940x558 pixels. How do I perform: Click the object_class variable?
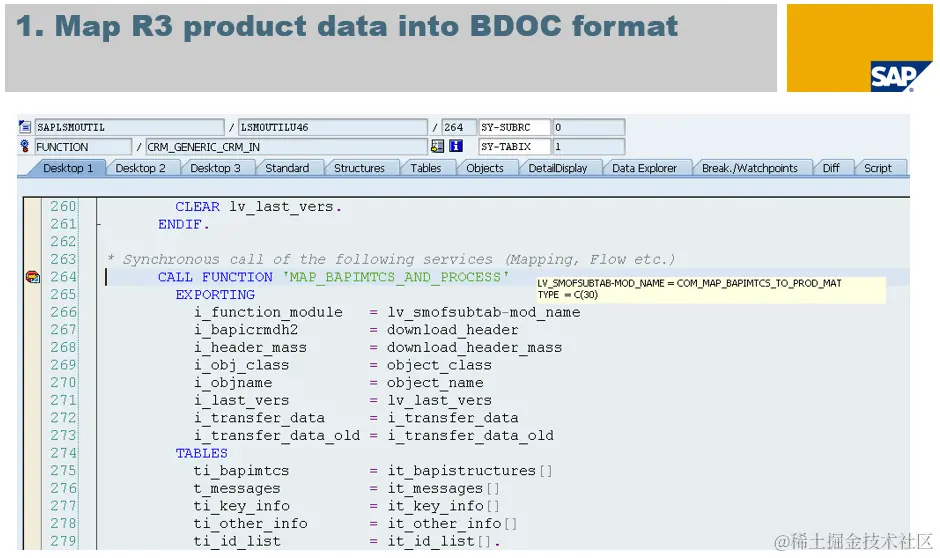pos(439,365)
